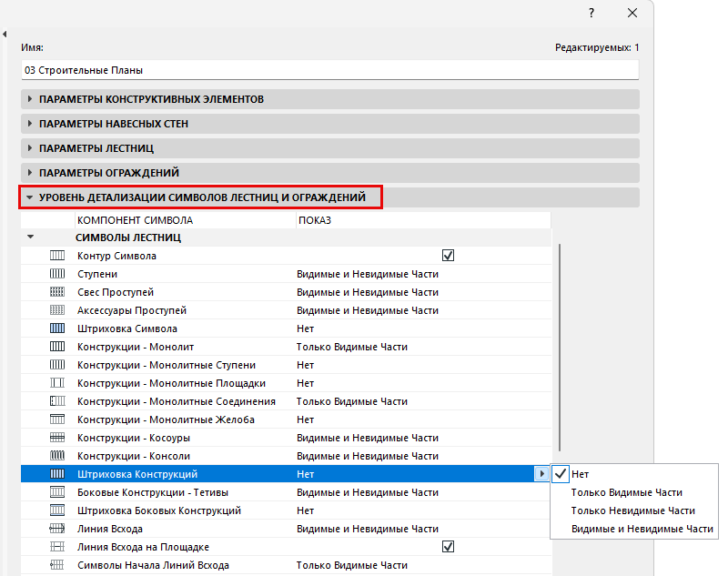Click the Контур Символа row icon
Screen dimensions: 728x576
pyautogui.click(x=57, y=256)
